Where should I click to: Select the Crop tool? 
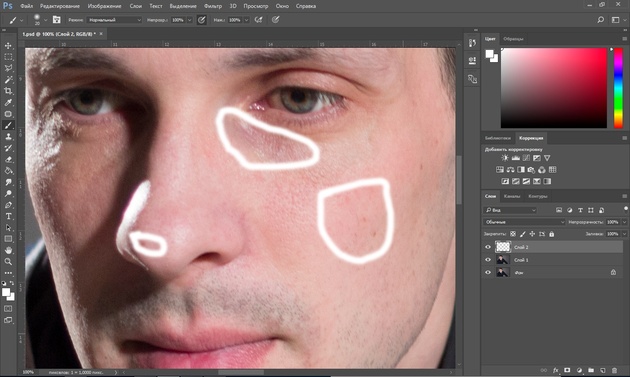(x=8, y=91)
